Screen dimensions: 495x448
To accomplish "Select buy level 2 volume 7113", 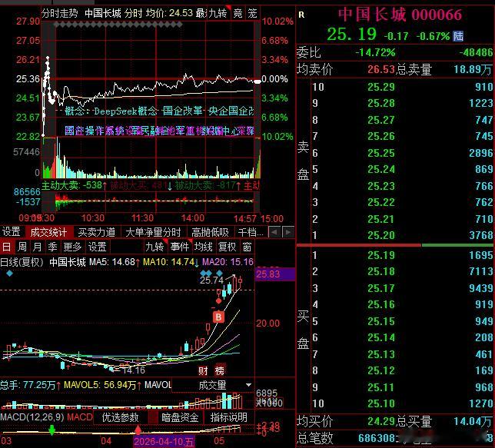I will [x=480, y=271].
